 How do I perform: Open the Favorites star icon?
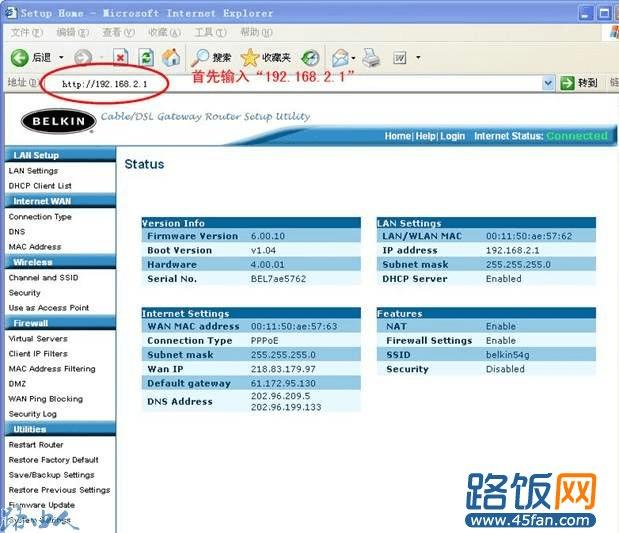click(249, 58)
